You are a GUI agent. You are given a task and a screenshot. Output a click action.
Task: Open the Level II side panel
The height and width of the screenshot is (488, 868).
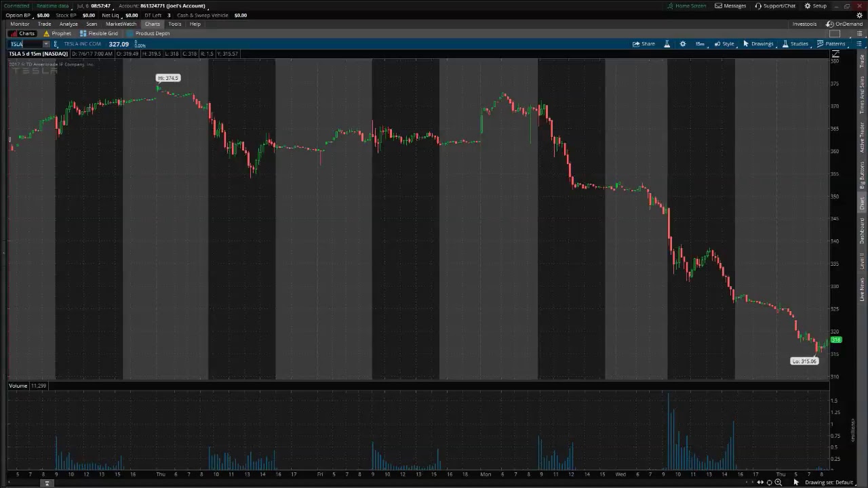click(x=862, y=260)
